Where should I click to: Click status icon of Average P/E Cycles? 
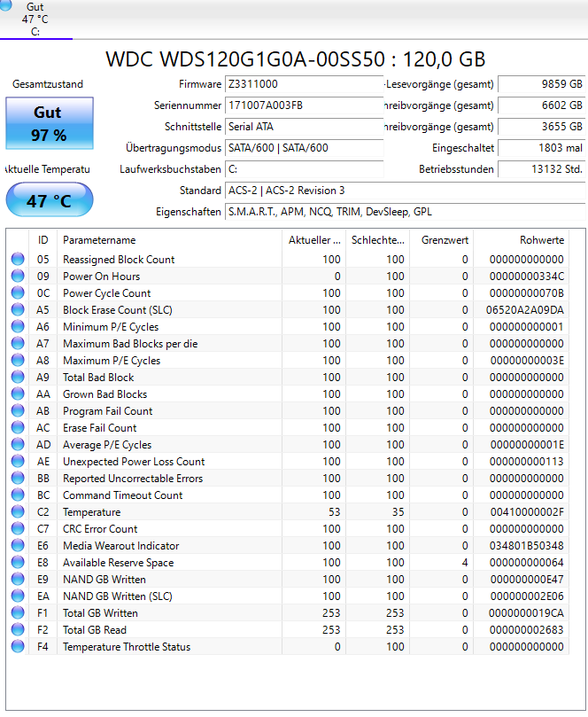(18, 444)
